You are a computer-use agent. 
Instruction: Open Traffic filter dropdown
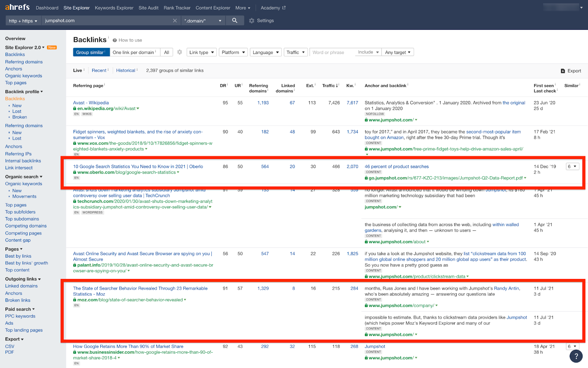point(296,52)
